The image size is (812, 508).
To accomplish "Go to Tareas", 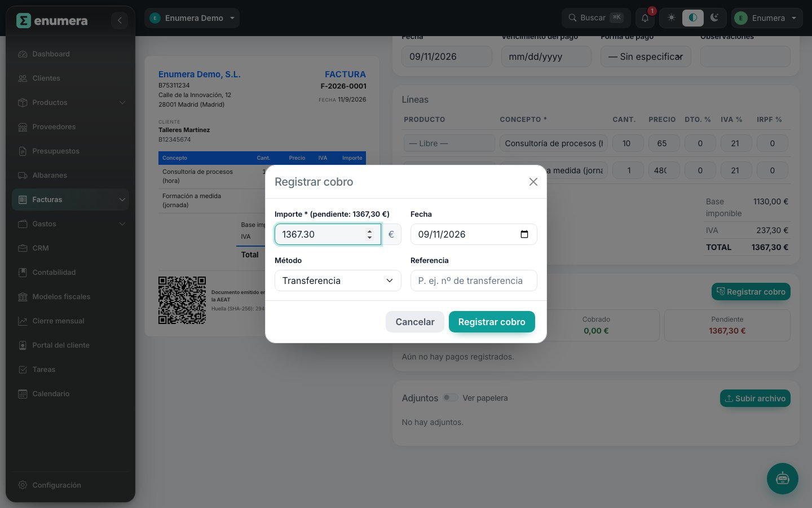I will click(70, 370).
